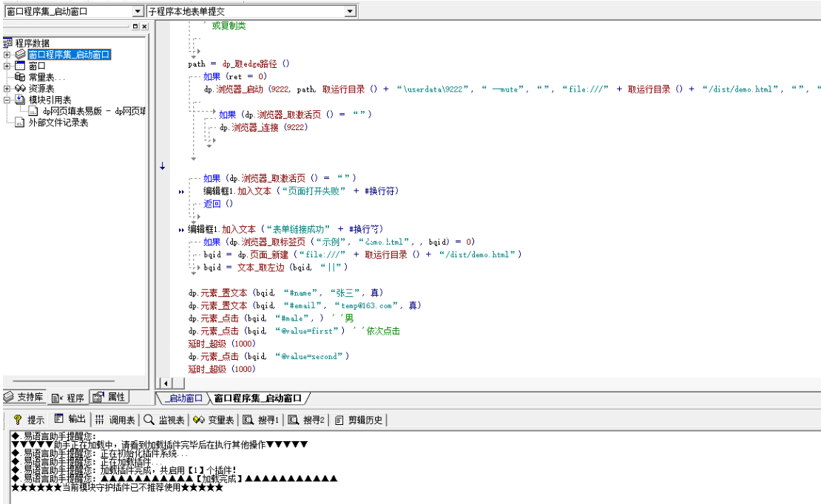Open the 子程序本地表单提交 dropdown list

click(350, 11)
